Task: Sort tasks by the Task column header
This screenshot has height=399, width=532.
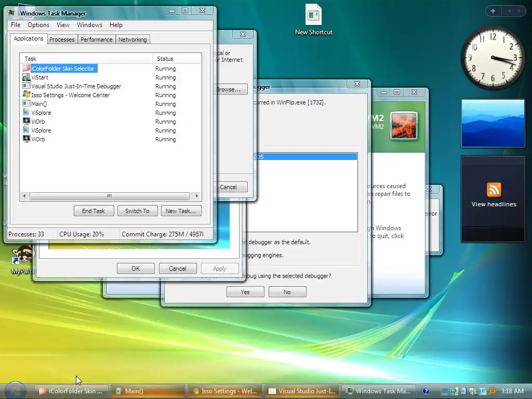Action: 86,59
